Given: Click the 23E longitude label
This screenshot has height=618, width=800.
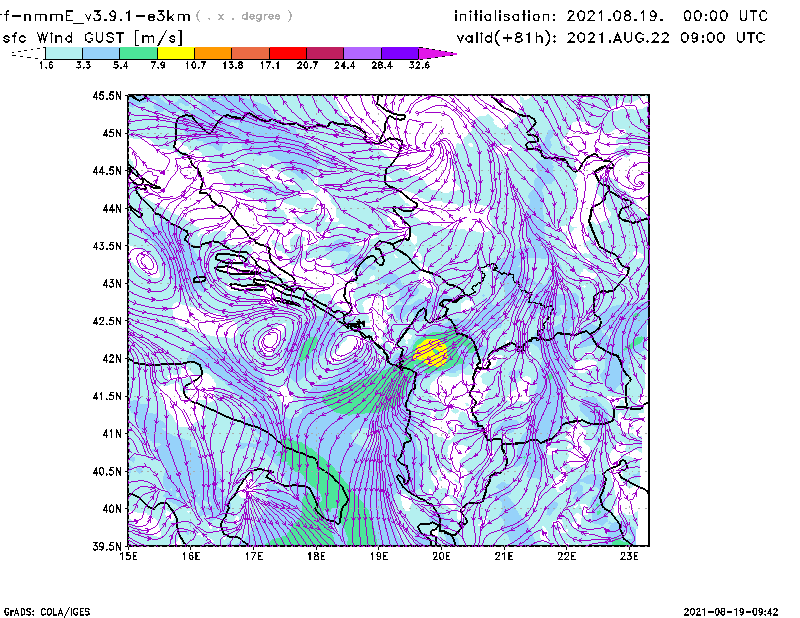Looking at the screenshot, I should click(x=629, y=556).
